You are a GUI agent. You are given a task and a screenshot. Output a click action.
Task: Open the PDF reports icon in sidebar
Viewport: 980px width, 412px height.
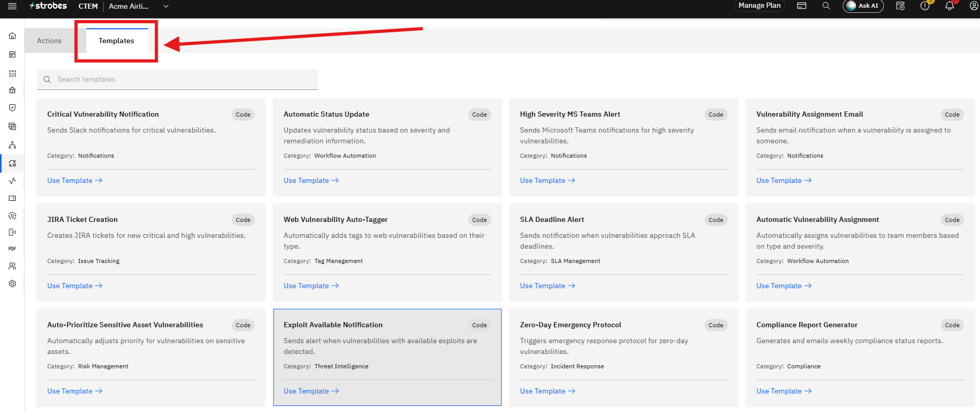click(12, 249)
